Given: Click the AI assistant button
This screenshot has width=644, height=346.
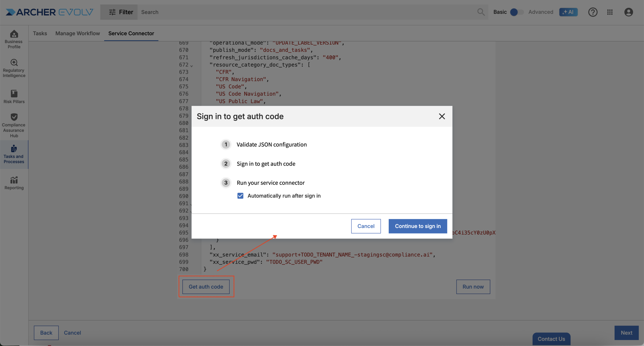Looking at the screenshot, I should click(x=568, y=12).
